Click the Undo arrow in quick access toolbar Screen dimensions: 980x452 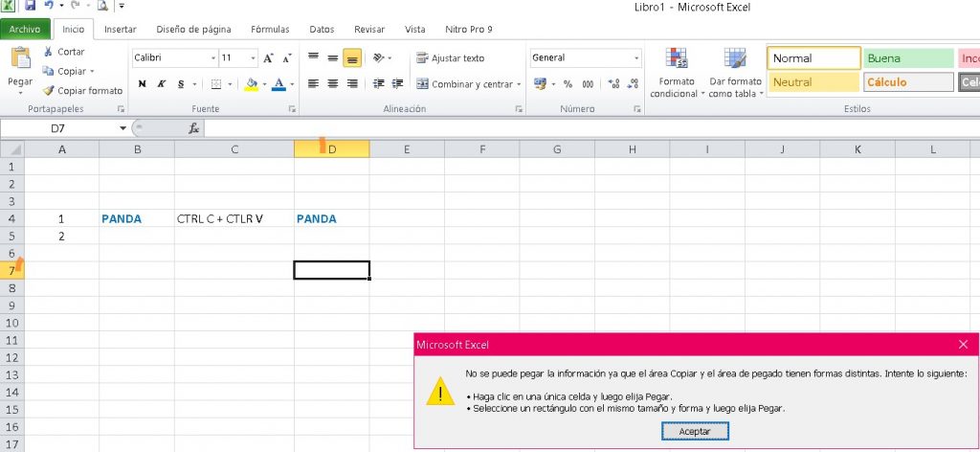[49, 6]
